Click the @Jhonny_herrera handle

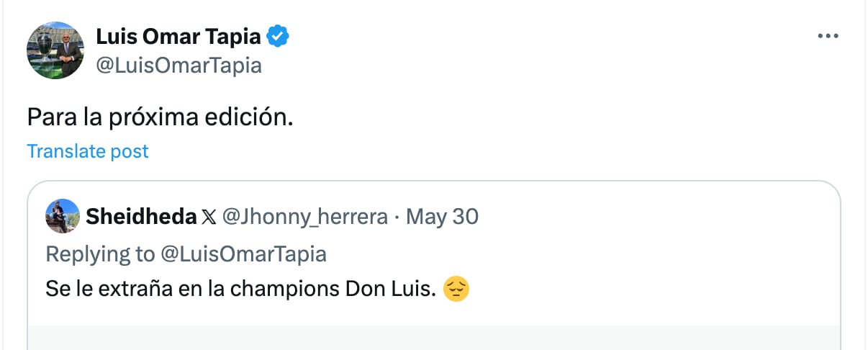click(305, 217)
